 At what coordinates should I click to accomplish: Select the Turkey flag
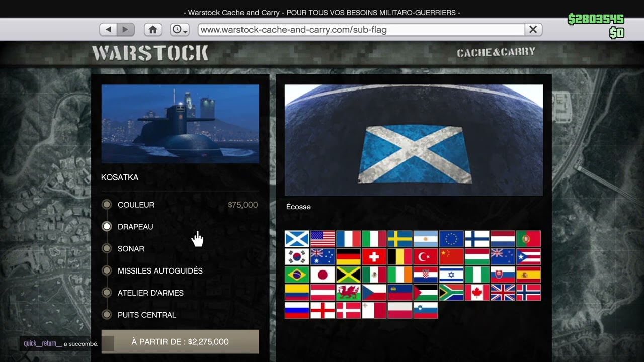pos(425,257)
